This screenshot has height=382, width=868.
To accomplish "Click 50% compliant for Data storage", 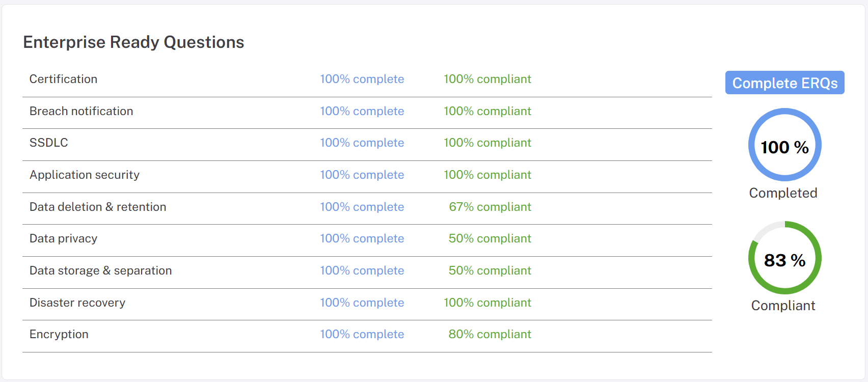I will pos(490,270).
